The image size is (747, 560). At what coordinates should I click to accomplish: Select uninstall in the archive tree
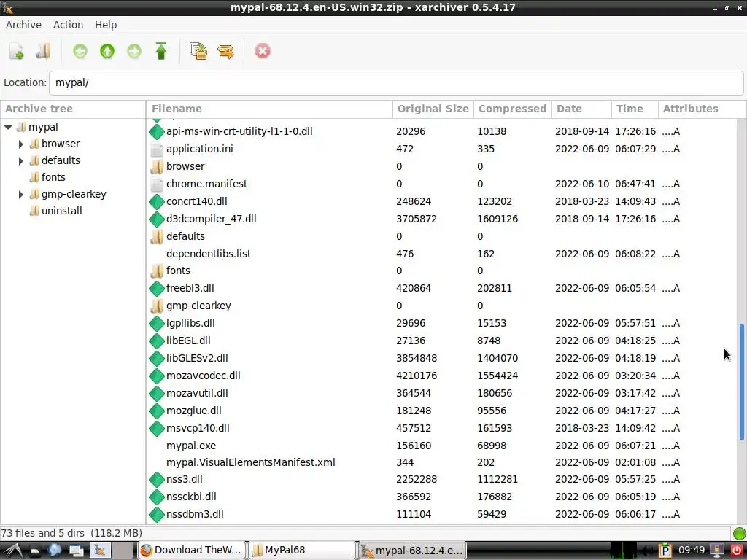61,211
